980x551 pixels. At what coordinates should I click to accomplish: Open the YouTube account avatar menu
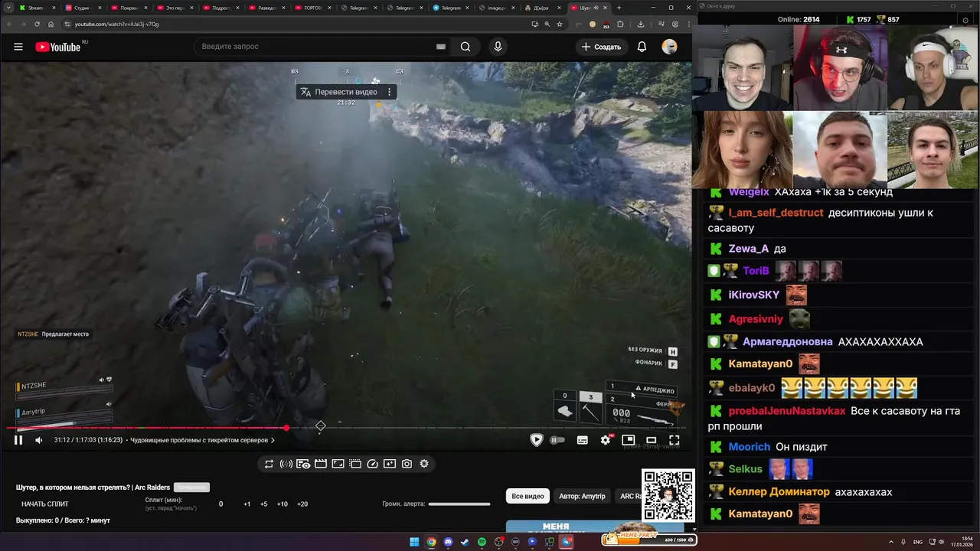(669, 47)
